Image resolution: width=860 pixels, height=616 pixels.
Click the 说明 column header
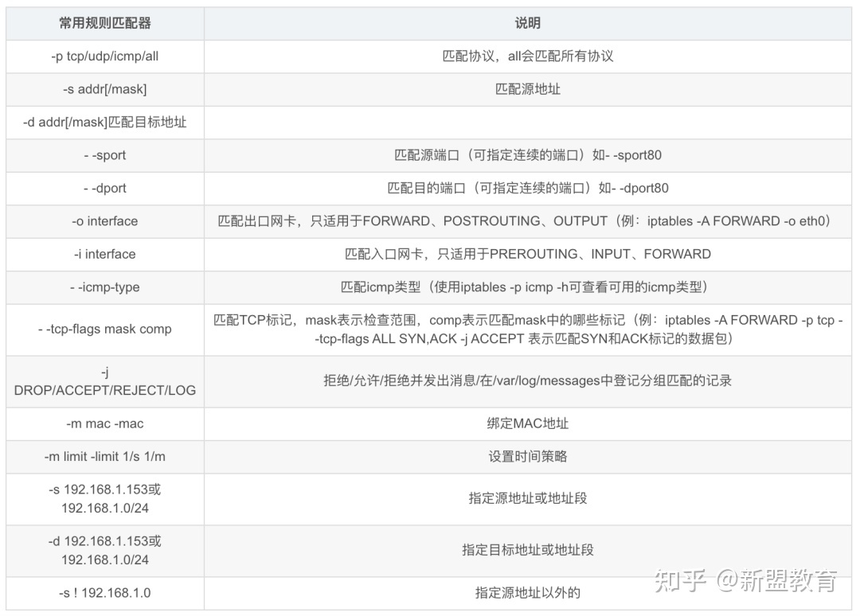coord(528,23)
